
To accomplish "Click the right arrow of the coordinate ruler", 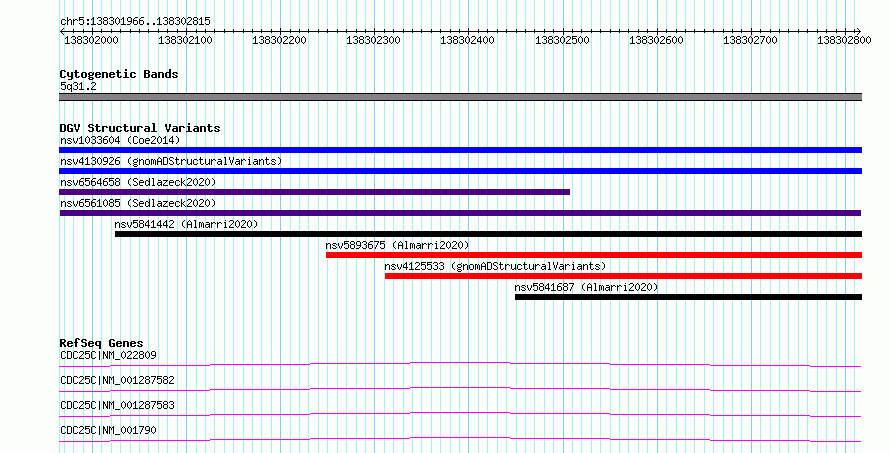I will pyautogui.click(x=859, y=32).
